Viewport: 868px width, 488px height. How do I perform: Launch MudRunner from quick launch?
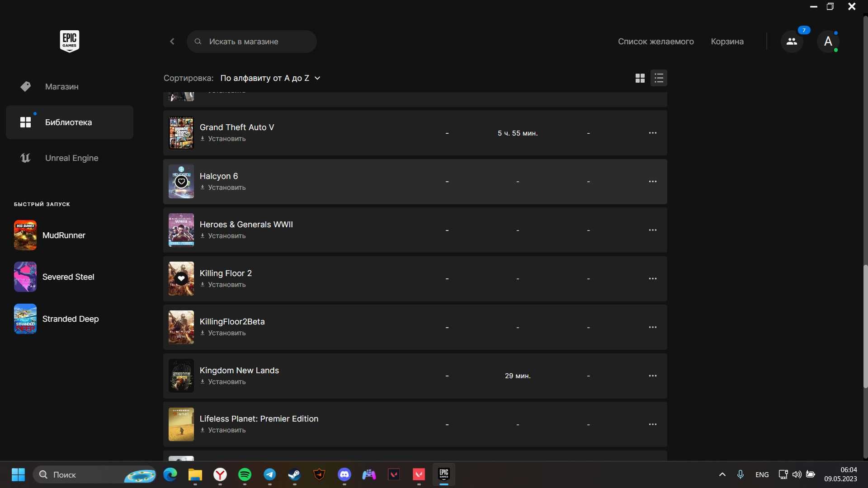[50, 235]
